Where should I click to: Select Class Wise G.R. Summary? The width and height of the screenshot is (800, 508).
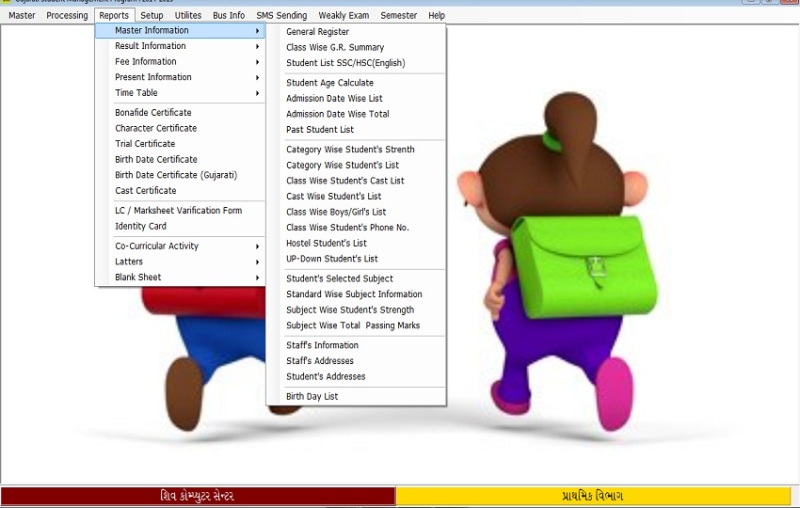(334, 47)
